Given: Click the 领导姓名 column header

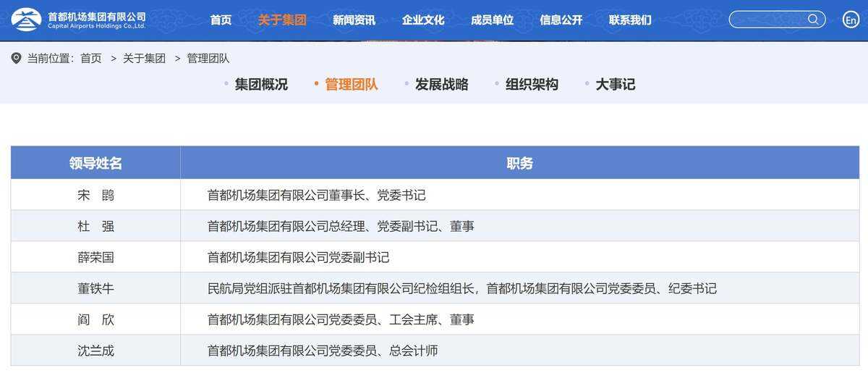Looking at the screenshot, I should (95, 163).
